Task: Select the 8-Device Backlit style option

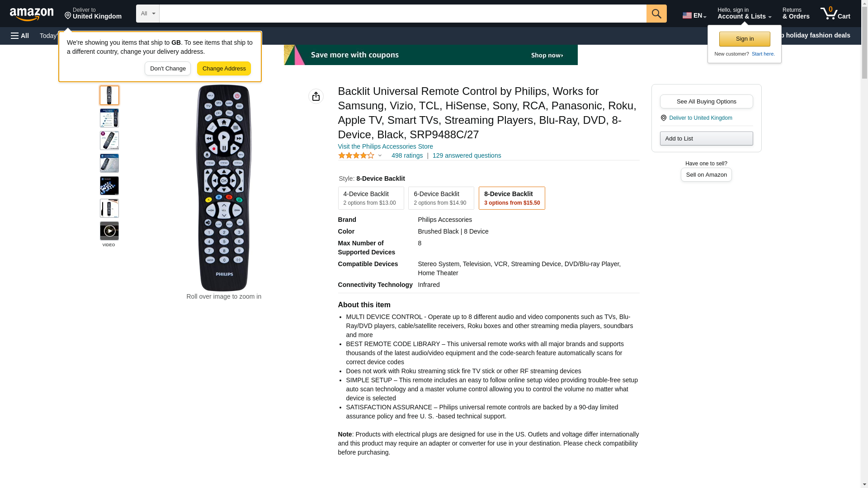Action: click(512, 198)
